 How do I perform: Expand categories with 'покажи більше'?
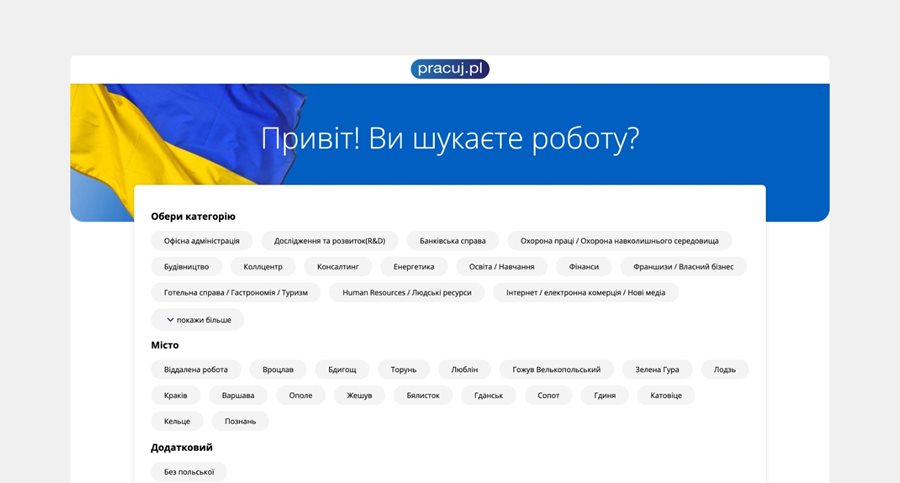point(198,320)
